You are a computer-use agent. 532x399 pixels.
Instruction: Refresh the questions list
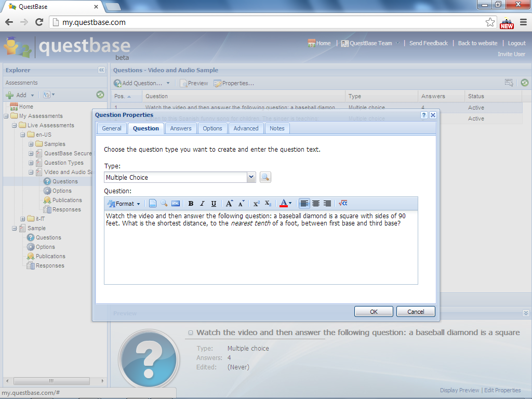click(525, 83)
